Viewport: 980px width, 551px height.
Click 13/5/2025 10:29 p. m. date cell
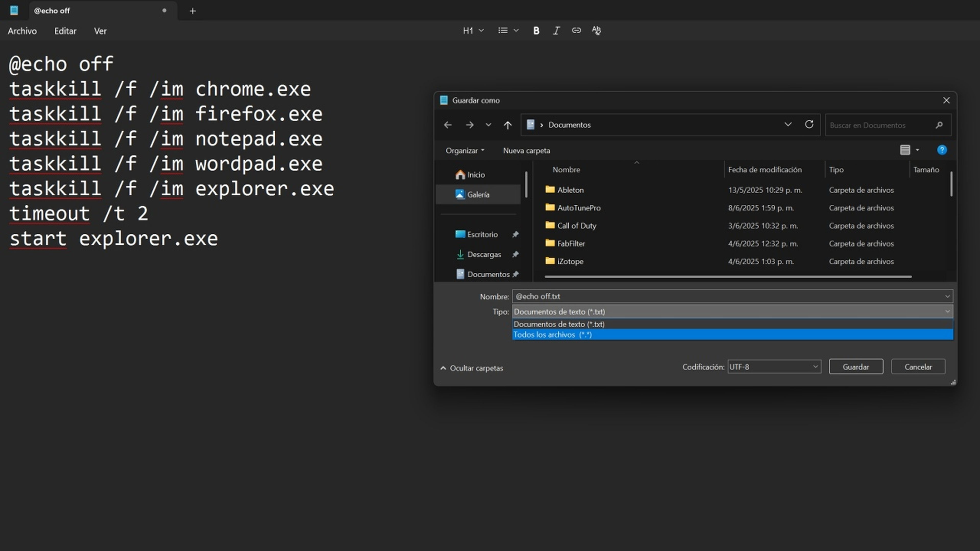tap(765, 190)
